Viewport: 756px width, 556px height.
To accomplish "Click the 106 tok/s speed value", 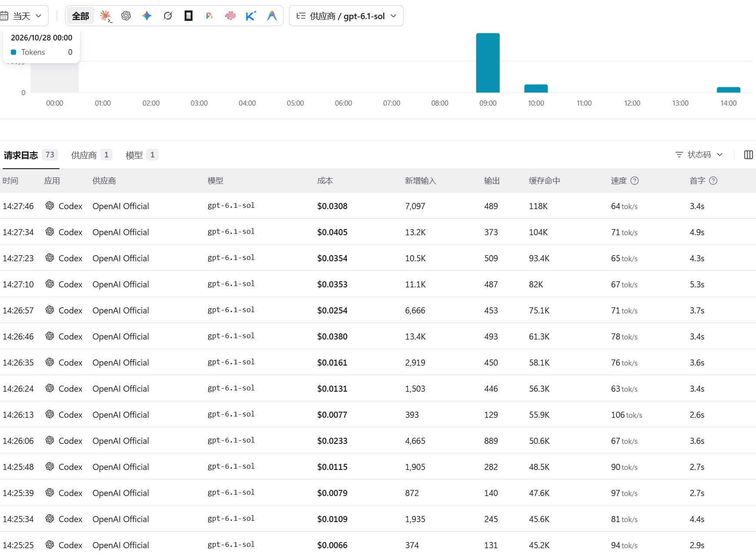I will [627, 415].
